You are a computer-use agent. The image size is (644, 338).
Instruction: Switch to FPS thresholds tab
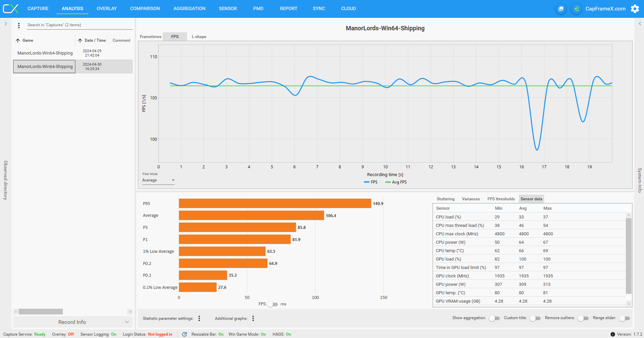501,199
